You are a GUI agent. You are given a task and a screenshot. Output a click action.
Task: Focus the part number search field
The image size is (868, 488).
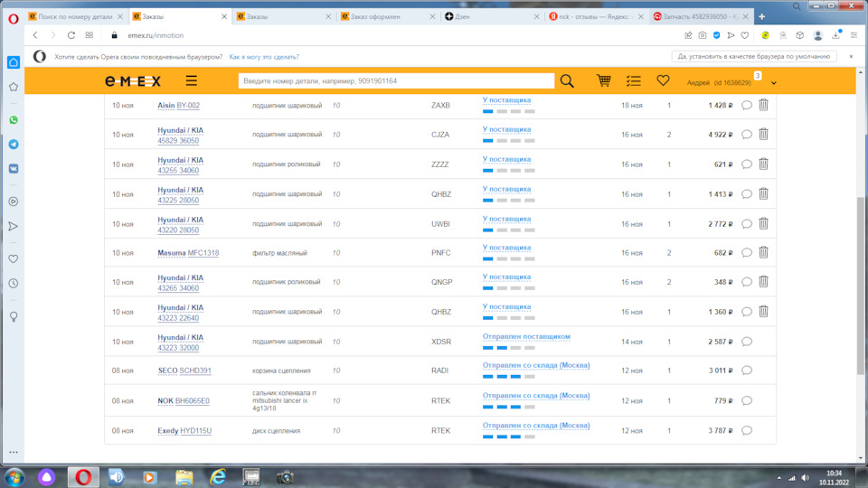pyautogui.click(x=396, y=80)
